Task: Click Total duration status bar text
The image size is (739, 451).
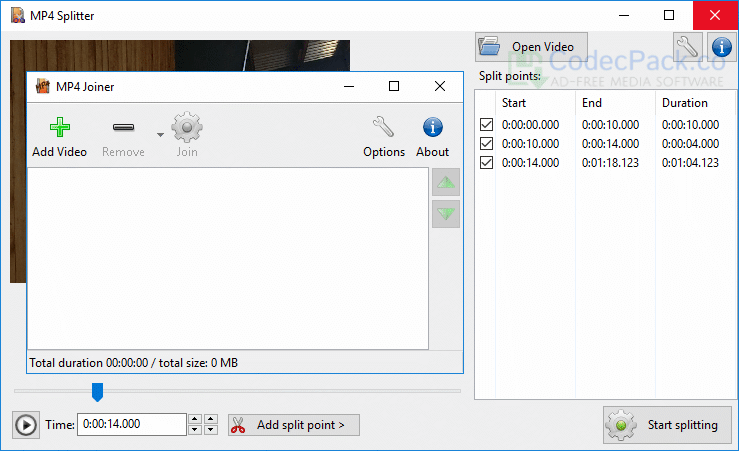Action: (x=134, y=363)
